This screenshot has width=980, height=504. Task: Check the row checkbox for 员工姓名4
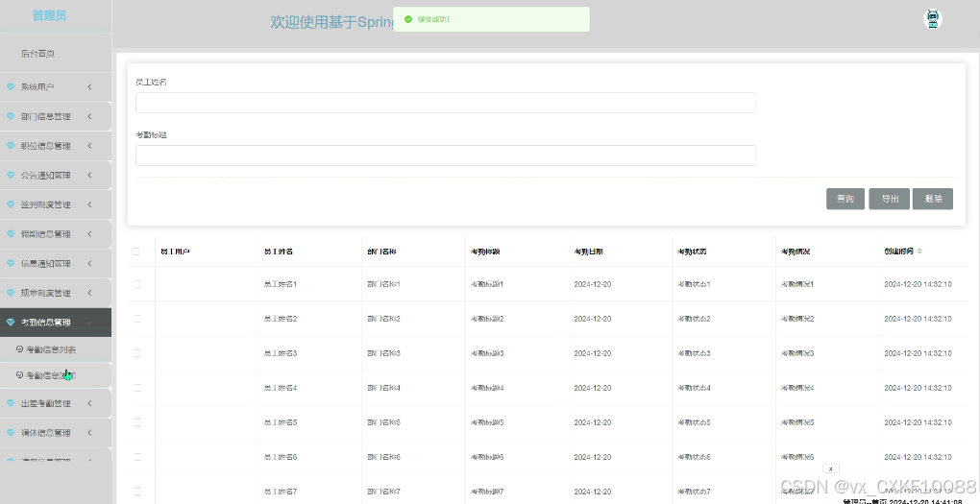tap(137, 388)
